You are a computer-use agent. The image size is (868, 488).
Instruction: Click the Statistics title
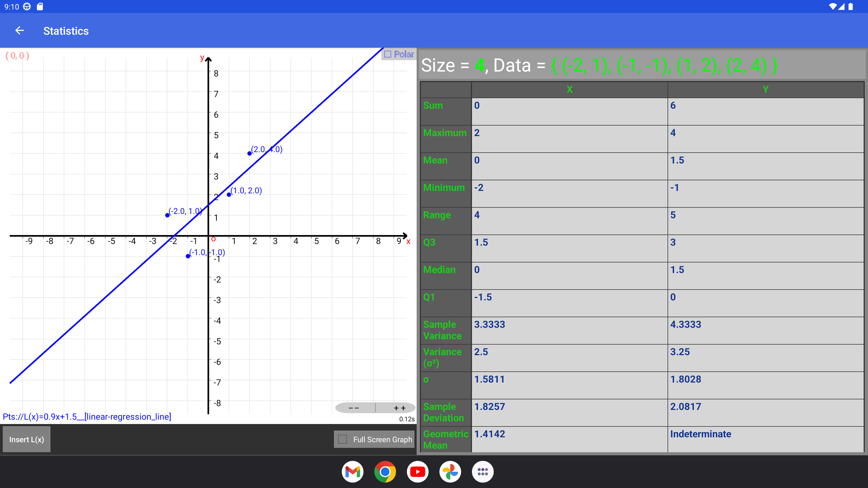point(66,31)
